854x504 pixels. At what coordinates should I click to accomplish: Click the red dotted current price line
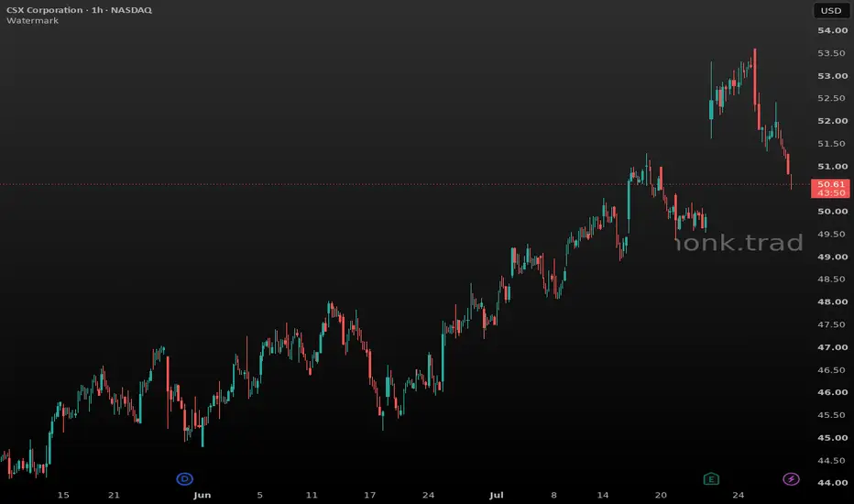pyautogui.click(x=405, y=184)
